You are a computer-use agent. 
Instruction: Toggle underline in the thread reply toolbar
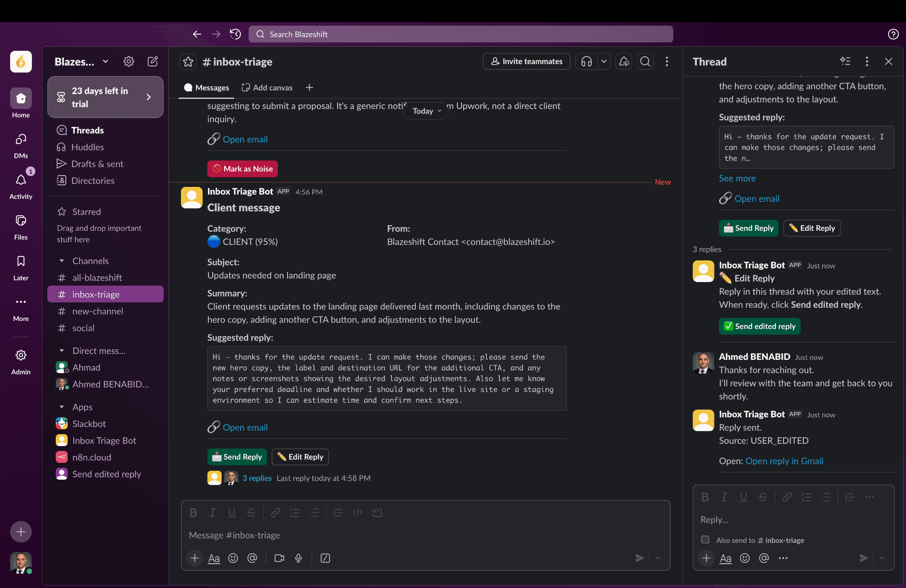[x=743, y=496]
